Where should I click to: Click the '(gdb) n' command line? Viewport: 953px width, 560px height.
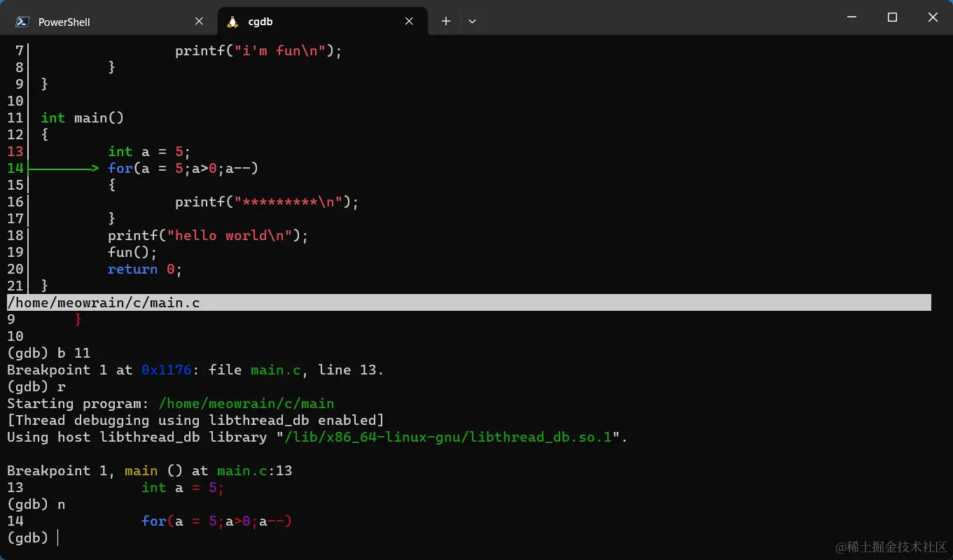[x=36, y=504]
